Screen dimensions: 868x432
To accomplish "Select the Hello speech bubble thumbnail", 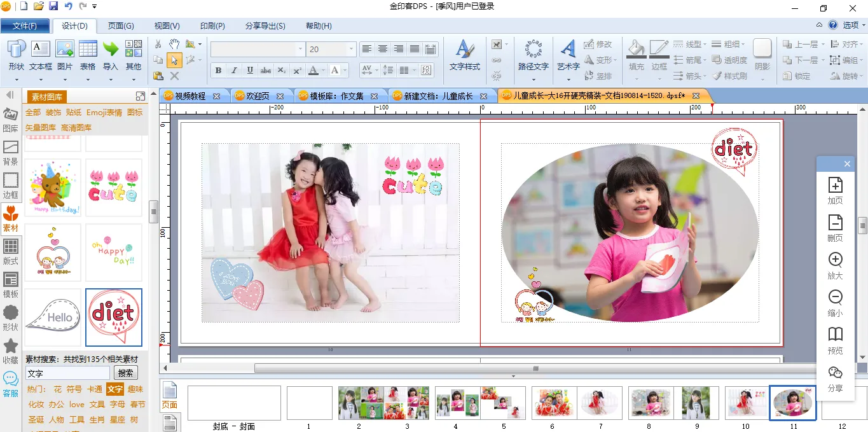I will point(53,317).
